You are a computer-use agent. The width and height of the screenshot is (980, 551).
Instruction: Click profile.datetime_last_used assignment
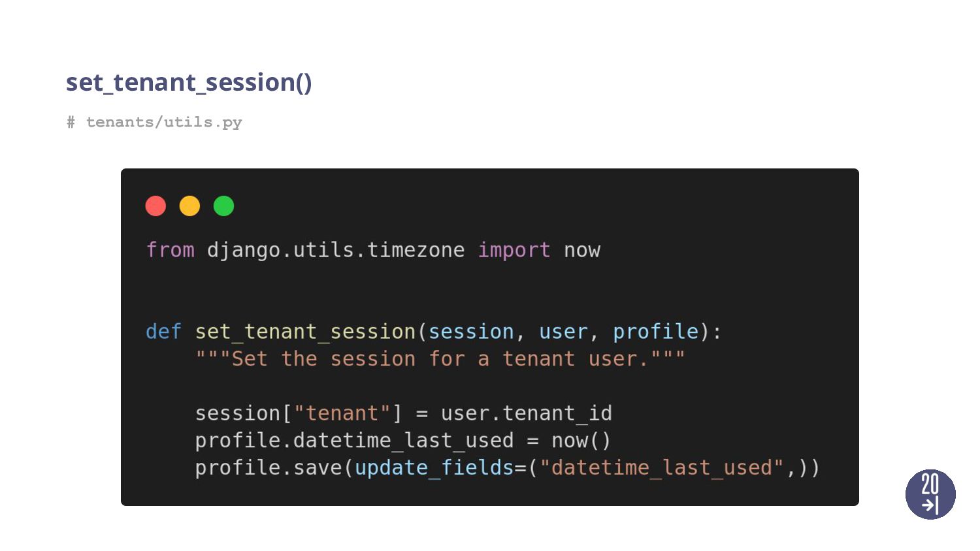click(354, 441)
